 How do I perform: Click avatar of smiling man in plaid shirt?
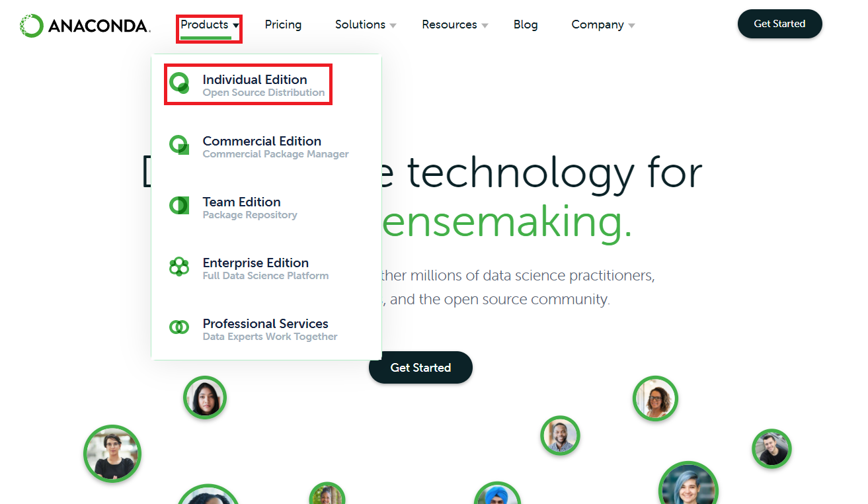[x=560, y=435]
